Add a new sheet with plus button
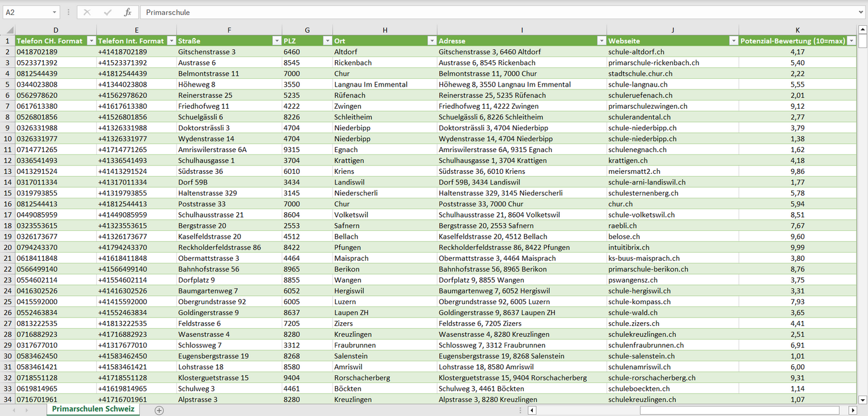This screenshot has width=868, height=416. coord(159,410)
